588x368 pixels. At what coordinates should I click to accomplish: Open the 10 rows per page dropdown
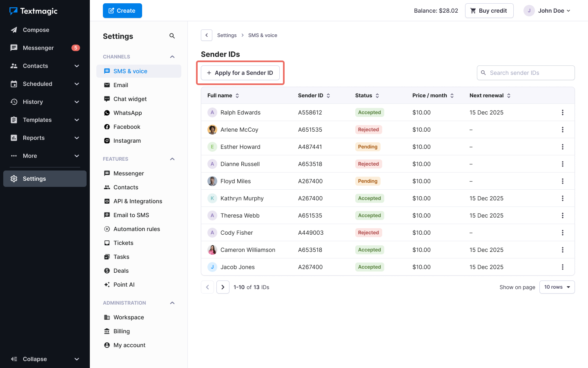click(x=557, y=287)
